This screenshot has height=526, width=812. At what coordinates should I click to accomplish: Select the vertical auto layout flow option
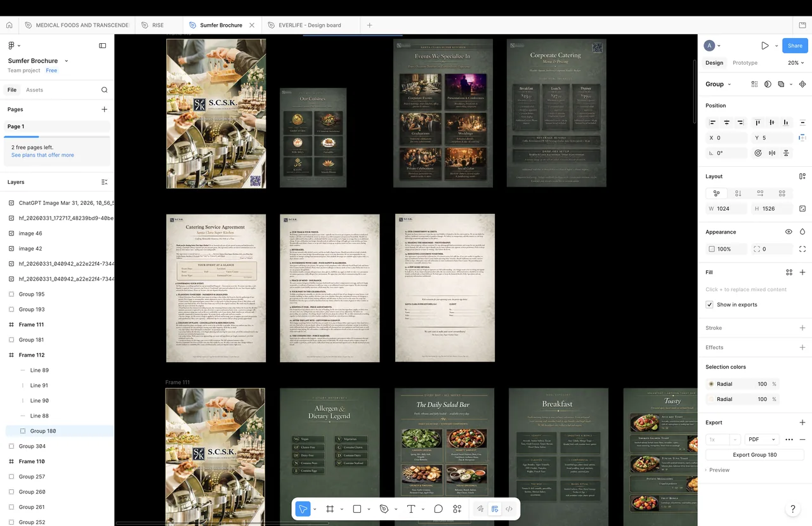pyautogui.click(x=738, y=194)
